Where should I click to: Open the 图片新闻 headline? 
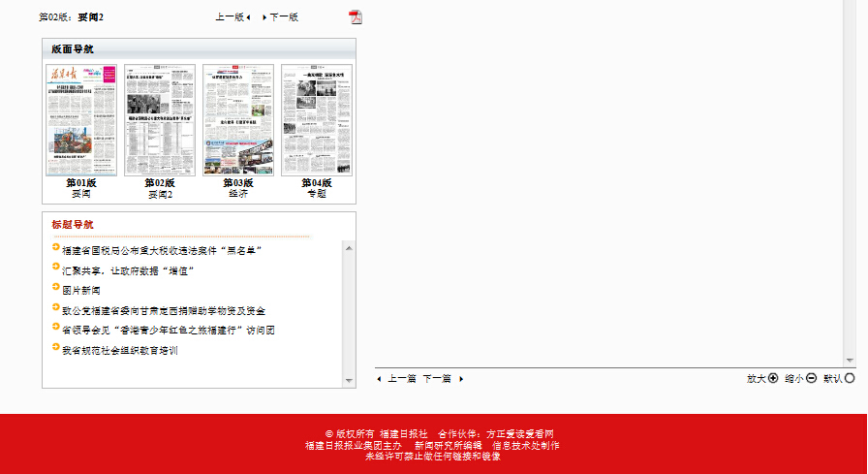(x=81, y=291)
